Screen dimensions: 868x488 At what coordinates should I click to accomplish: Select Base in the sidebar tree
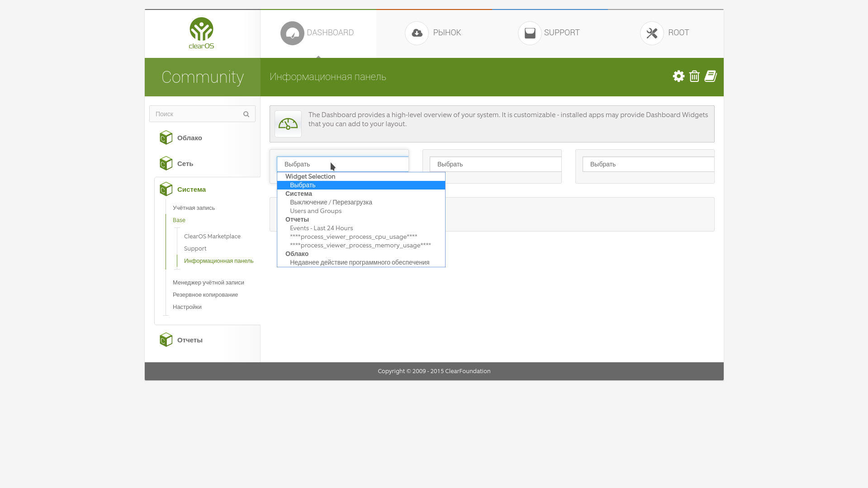coord(179,220)
